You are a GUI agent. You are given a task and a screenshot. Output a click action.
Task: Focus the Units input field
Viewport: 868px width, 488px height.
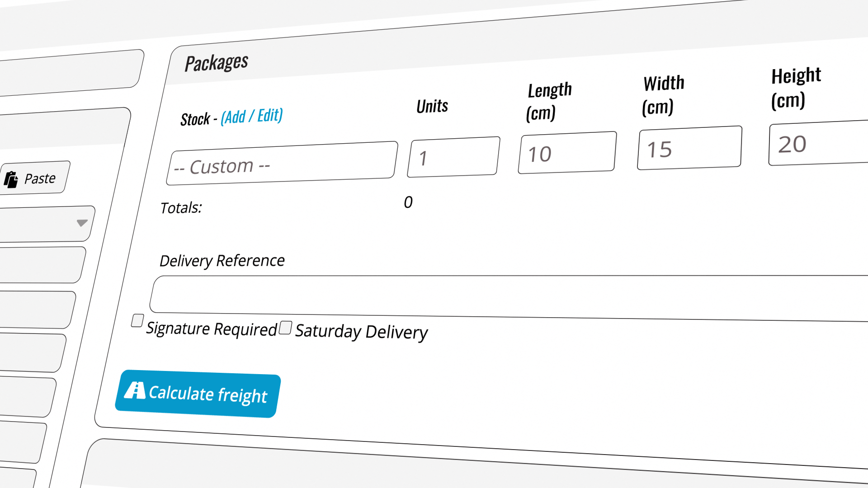pos(453,157)
